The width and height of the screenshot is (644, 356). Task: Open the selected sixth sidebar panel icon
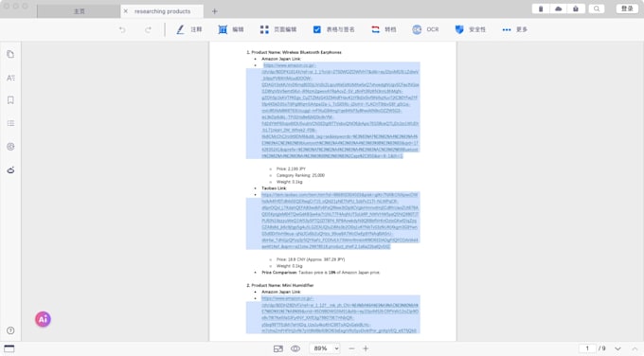[10, 170]
